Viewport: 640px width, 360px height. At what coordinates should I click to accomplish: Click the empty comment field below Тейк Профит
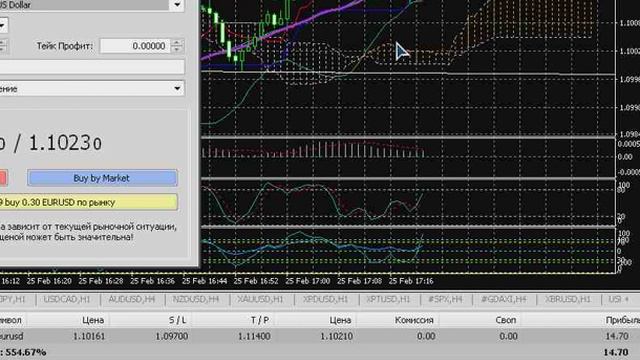click(x=92, y=67)
